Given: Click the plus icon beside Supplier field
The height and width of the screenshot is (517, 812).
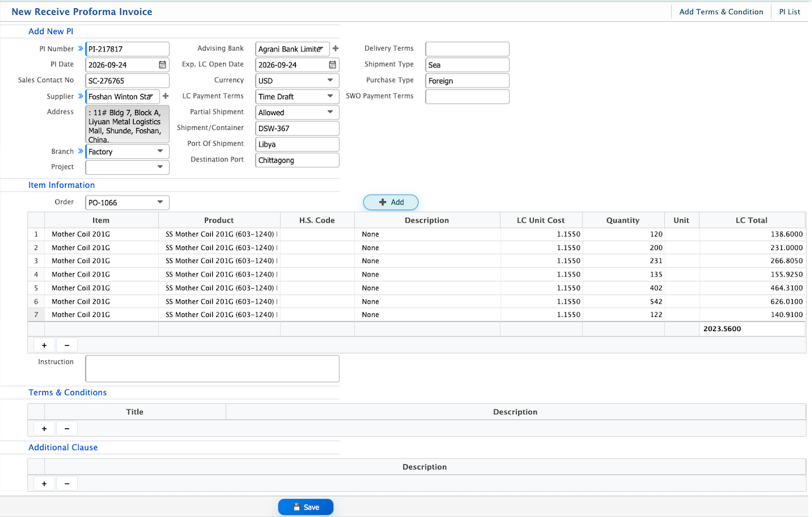Looking at the screenshot, I should (x=165, y=96).
